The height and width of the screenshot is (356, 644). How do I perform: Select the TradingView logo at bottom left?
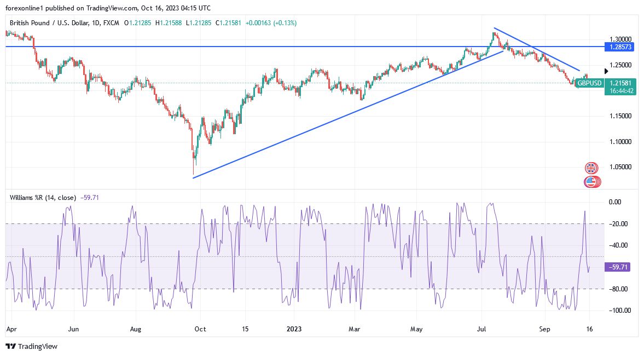coord(31,346)
